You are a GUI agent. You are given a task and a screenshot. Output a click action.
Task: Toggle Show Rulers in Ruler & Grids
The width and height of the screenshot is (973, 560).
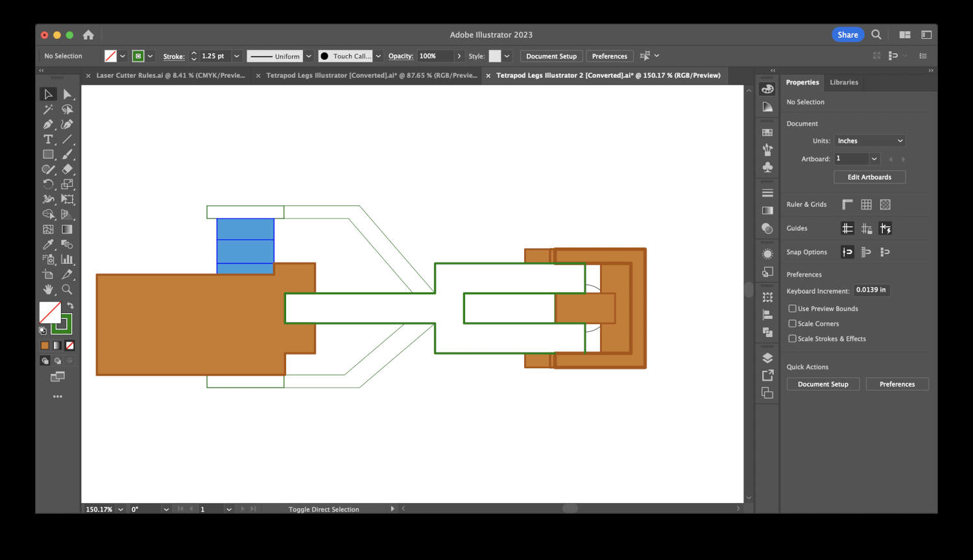pos(847,204)
